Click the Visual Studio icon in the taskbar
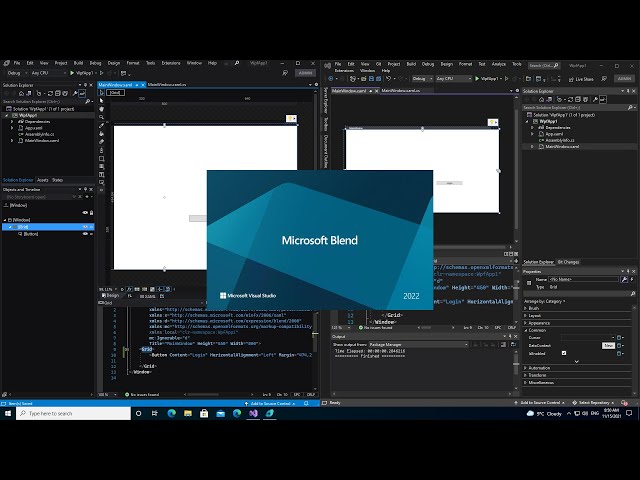Screen dimensions: 640x480 click(253, 413)
